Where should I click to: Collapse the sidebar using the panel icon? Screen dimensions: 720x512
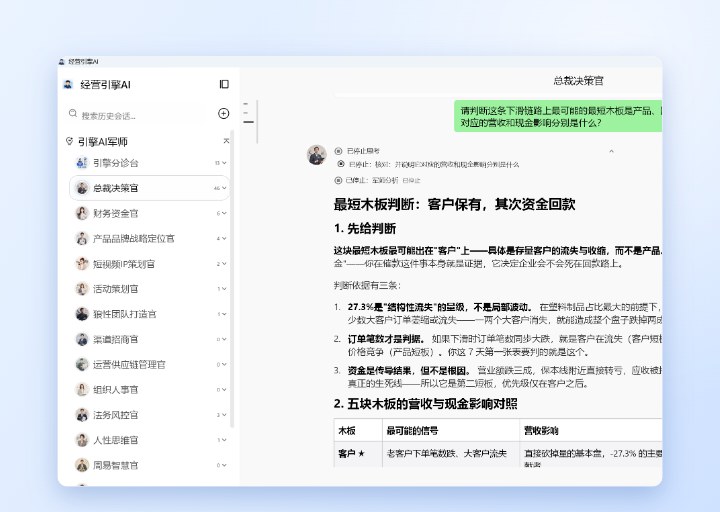[x=224, y=84]
